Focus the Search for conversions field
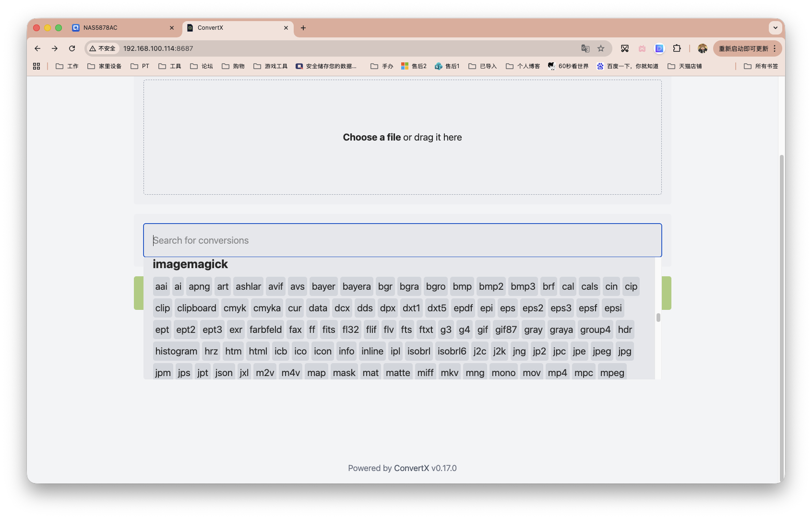 [402, 240]
